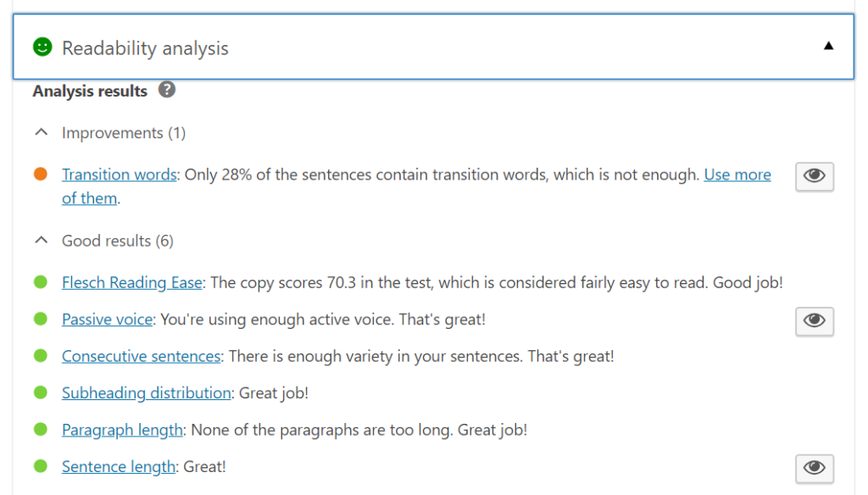
Task: Click the green Flesch Reading Ease bullet
Action: point(40,282)
